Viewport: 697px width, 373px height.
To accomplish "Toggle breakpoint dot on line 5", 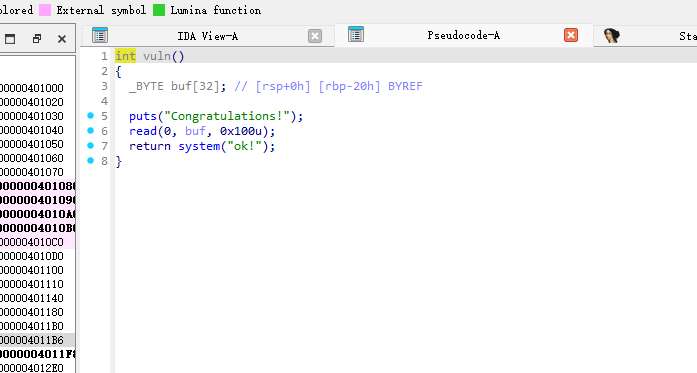I will pyautogui.click(x=91, y=116).
